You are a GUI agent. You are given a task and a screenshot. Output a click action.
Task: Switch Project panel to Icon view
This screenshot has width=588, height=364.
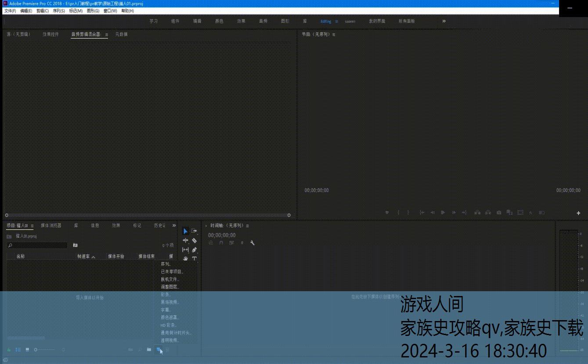pos(27,350)
